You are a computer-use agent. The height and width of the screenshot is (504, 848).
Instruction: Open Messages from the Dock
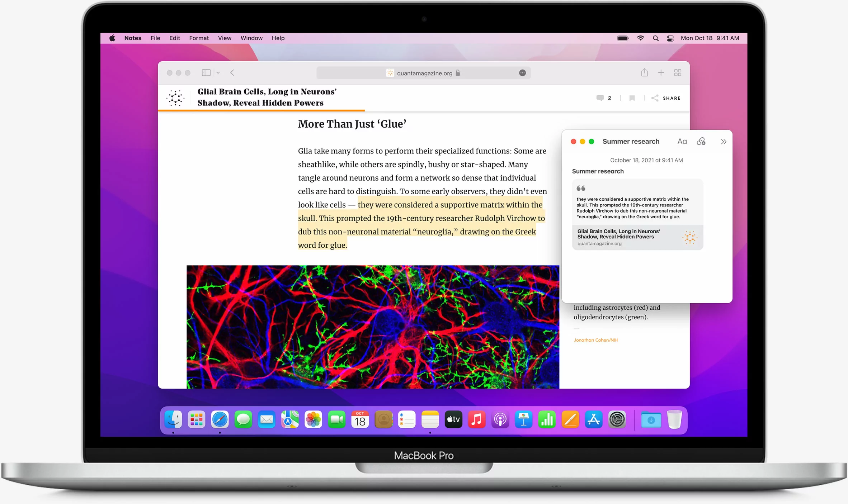pos(243,419)
